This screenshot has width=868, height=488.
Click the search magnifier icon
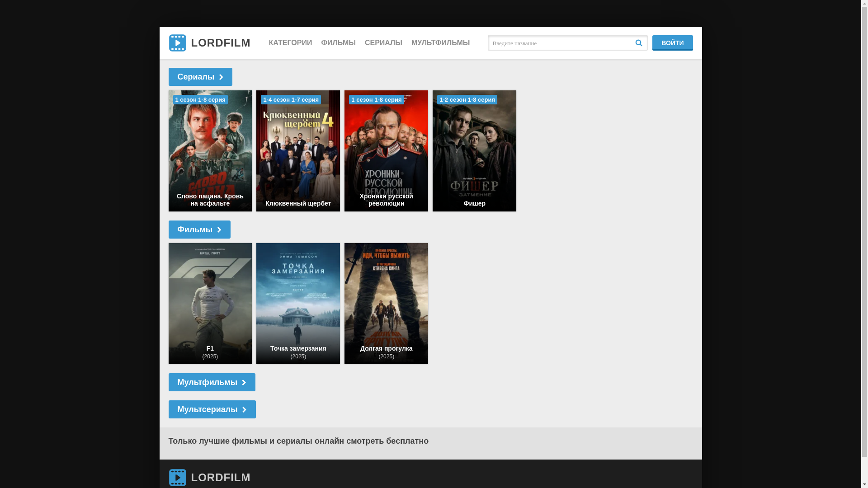[x=638, y=43]
